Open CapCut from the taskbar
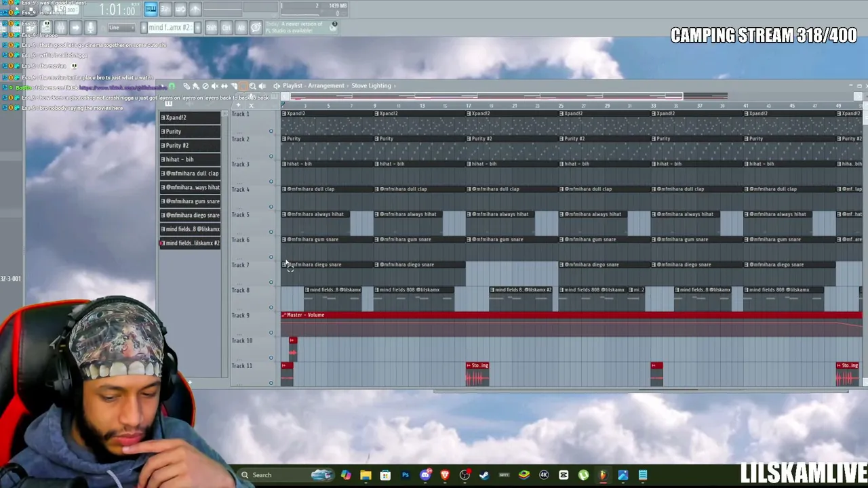The width and height of the screenshot is (868, 488). coord(564,475)
